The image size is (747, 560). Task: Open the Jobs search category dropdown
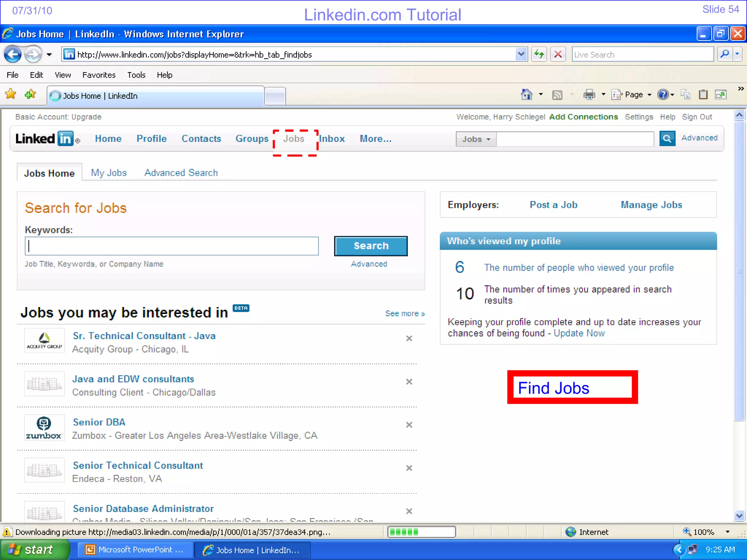pyautogui.click(x=476, y=139)
